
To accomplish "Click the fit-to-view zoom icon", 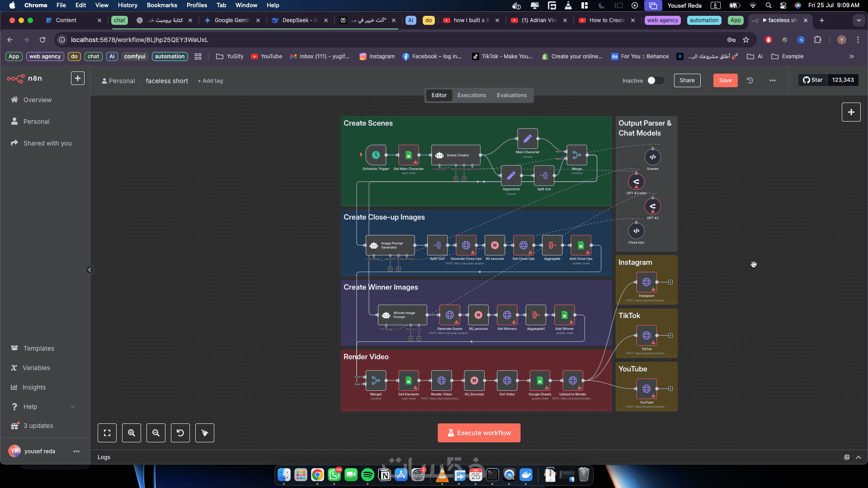I will 107,433.
